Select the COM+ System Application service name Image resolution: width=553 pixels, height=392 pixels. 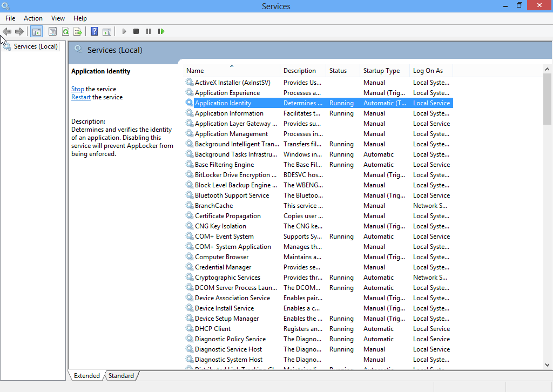233,247
